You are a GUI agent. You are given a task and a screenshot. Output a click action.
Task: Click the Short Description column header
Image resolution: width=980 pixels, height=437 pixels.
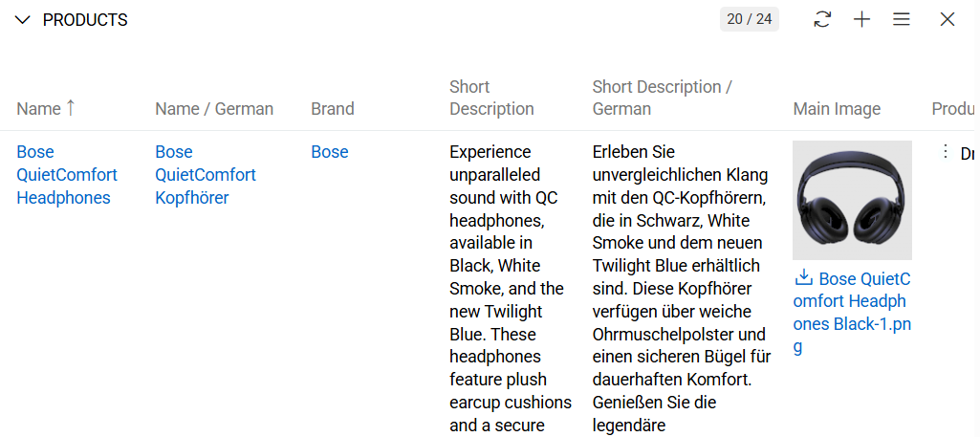point(491,98)
